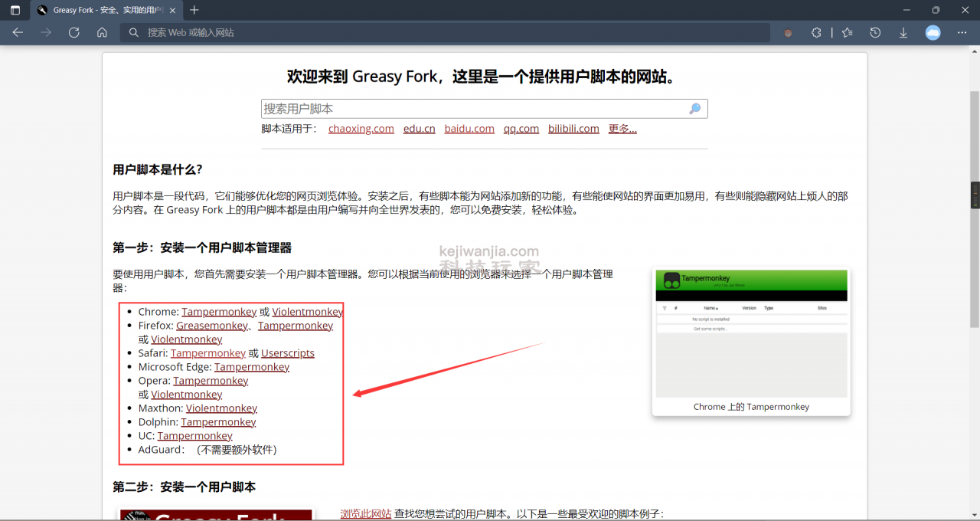This screenshot has width=980, height=521.
Task: Open the Extensions puzzle icon
Action: pyautogui.click(x=816, y=32)
